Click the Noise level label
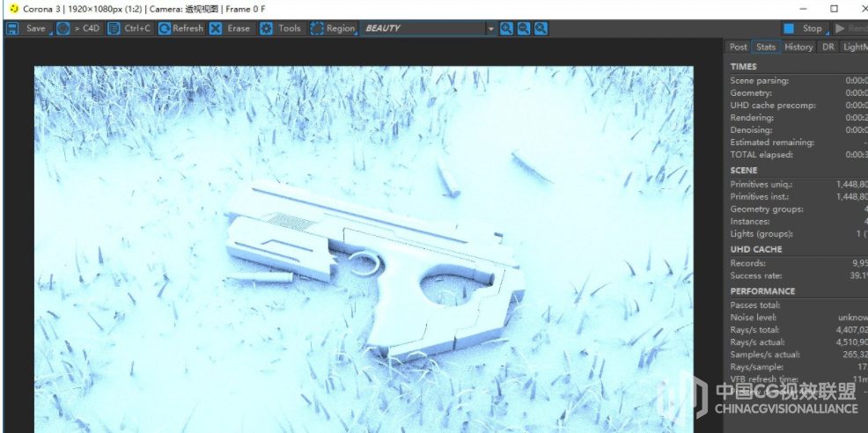This screenshot has width=868, height=433. pos(753,318)
